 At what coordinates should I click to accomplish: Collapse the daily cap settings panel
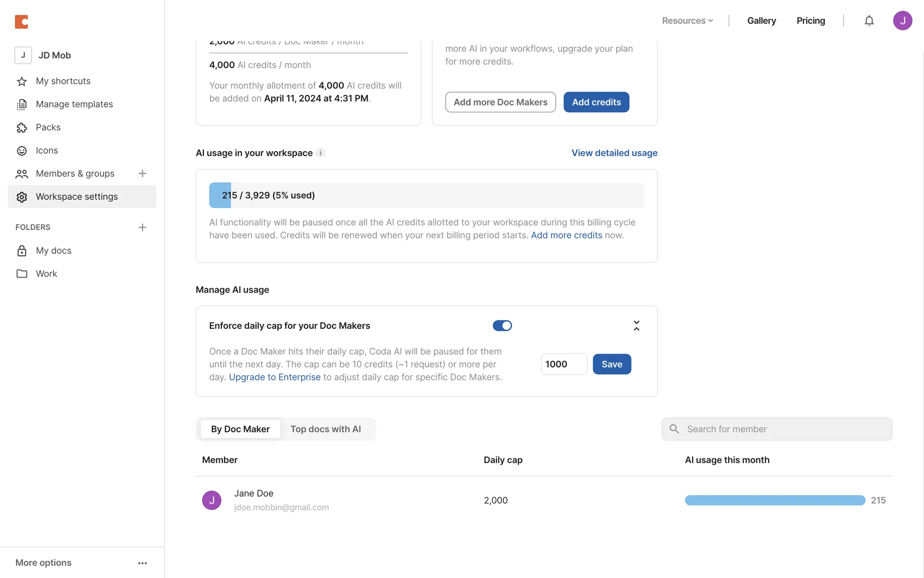pyautogui.click(x=636, y=326)
